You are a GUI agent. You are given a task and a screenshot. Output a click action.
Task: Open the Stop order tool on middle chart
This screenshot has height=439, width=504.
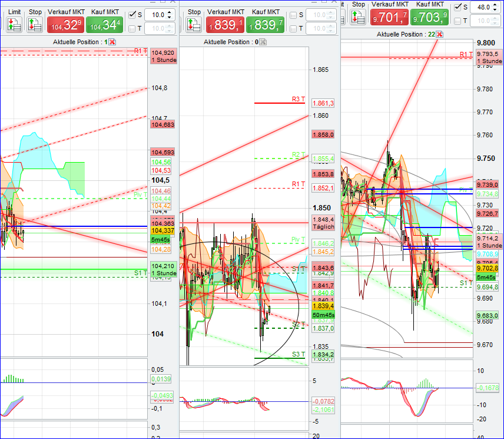[193, 24]
